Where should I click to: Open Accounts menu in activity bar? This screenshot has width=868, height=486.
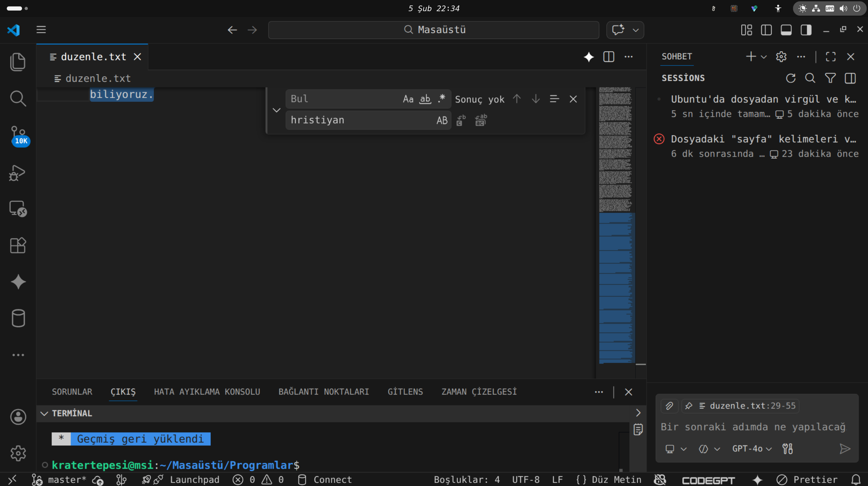click(x=18, y=417)
